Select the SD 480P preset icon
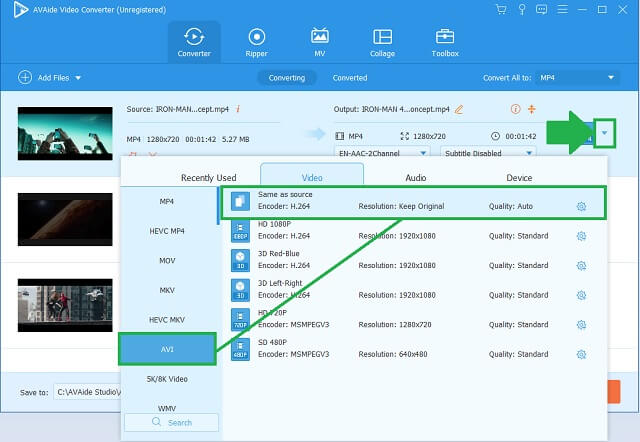Viewport: 640px width, 442px height. click(x=240, y=349)
